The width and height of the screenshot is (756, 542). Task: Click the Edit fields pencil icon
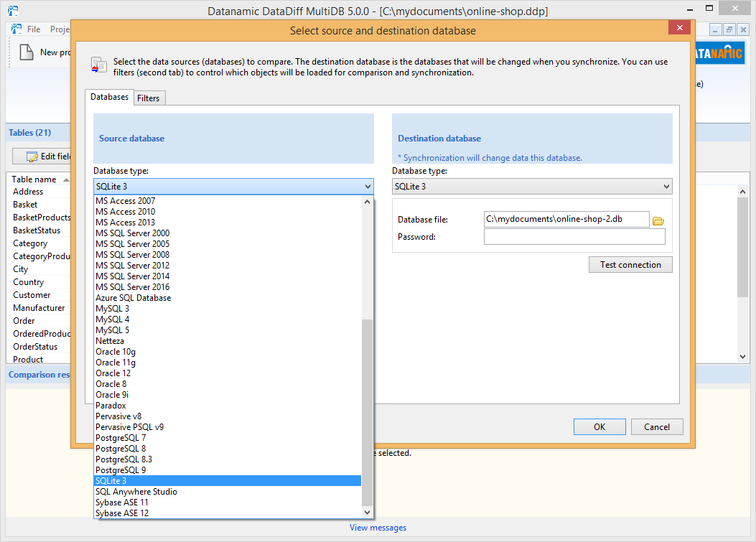click(32, 156)
